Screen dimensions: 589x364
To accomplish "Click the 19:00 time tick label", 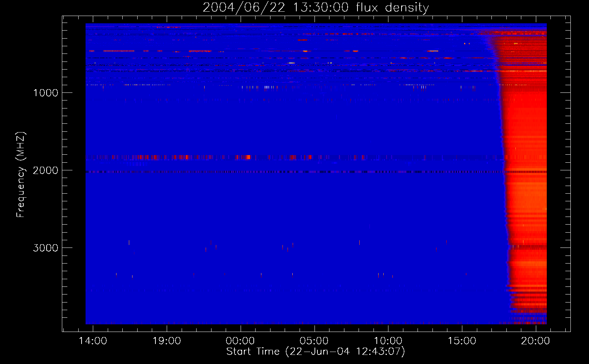I will [167, 341].
